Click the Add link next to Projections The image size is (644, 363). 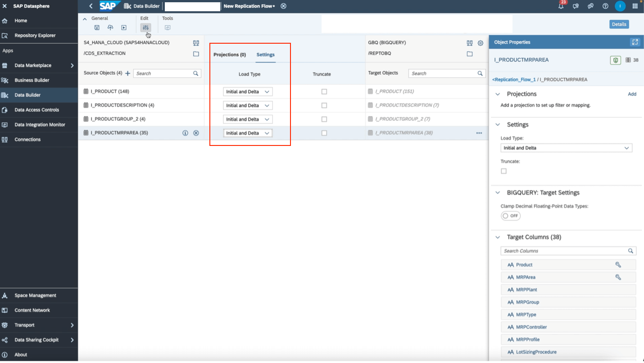click(x=632, y=94)
